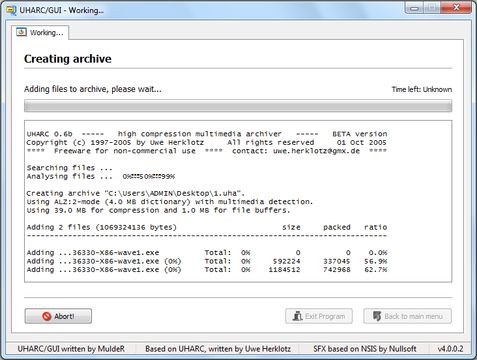Click the Using 39.0 MB for compression line
This screenshot has width=477, height=360.
click(158, 210)
